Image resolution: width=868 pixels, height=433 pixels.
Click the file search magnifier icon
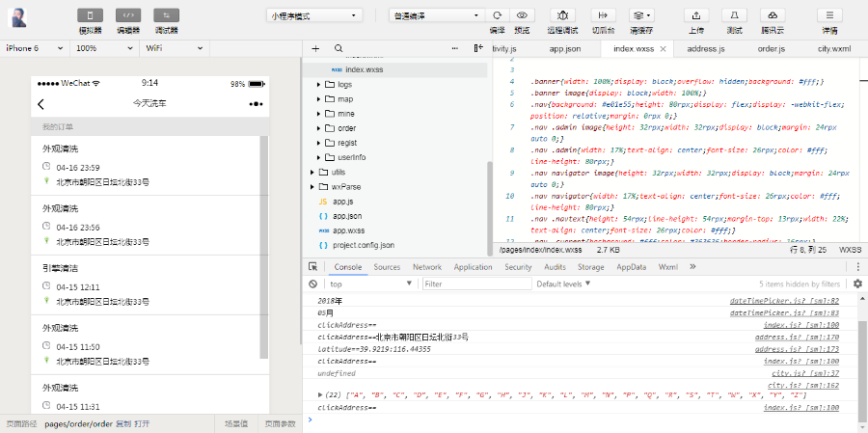click(338, 48)
